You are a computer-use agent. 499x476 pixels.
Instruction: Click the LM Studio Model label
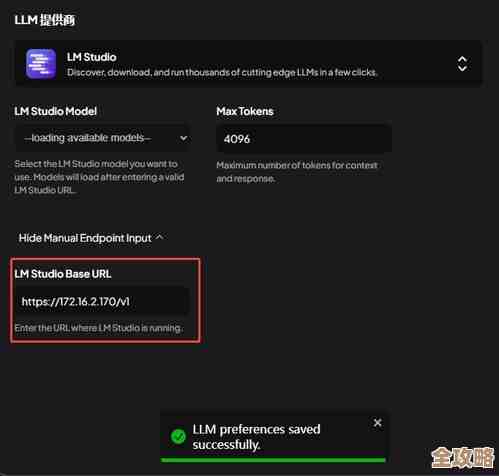click(55, 111)
